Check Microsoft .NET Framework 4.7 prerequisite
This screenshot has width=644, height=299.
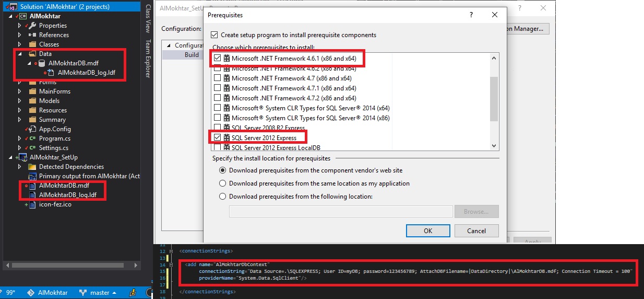coord(217,78)
